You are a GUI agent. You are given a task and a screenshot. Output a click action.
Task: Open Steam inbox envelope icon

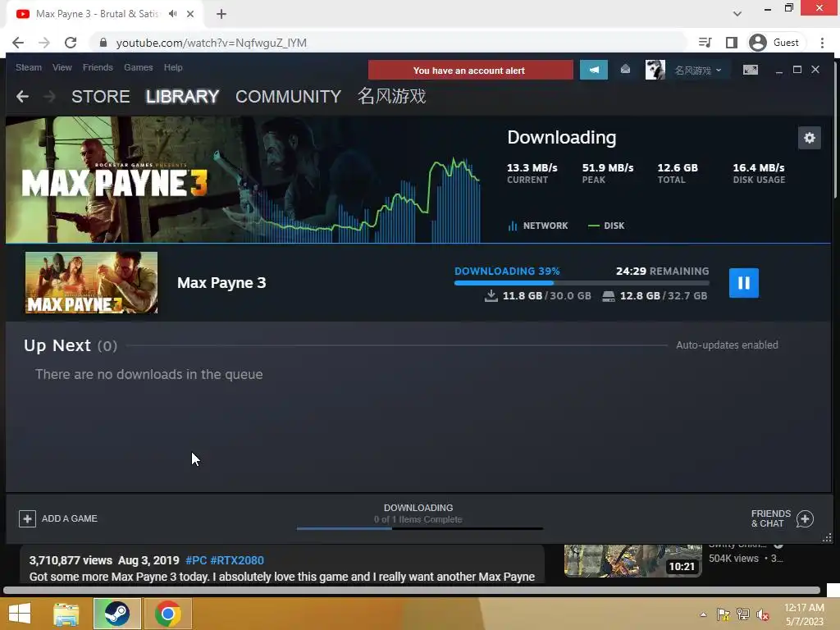coord(625,70)
